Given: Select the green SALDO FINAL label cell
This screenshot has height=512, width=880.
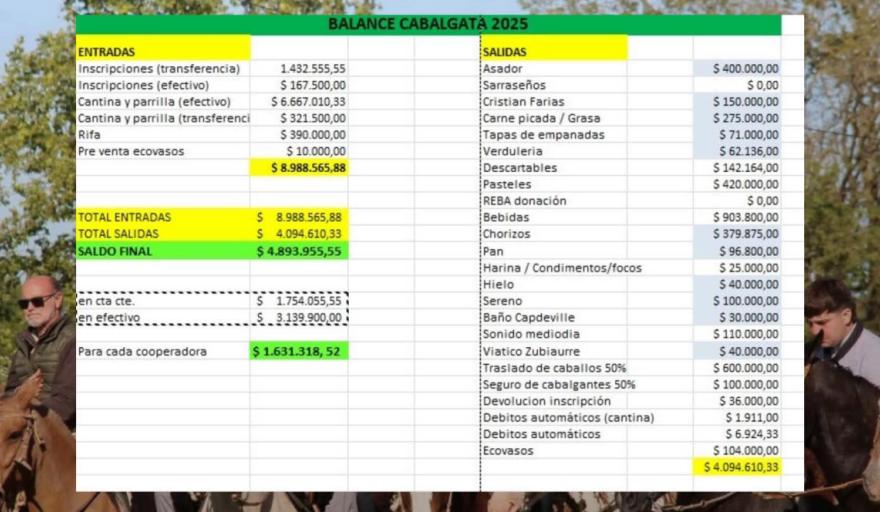Looking at the screenshot, I should pos(162,251).
